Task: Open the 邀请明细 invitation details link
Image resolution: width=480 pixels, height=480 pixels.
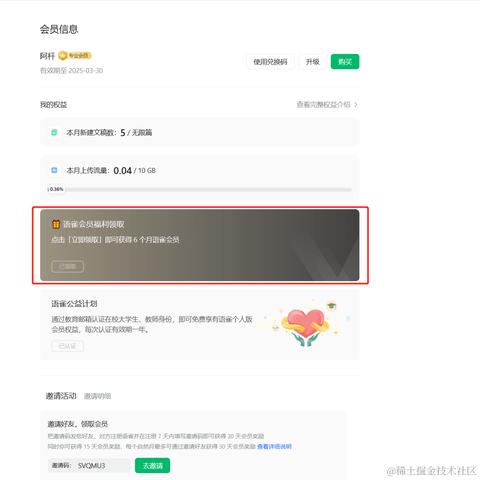Action: click(97, 396)
